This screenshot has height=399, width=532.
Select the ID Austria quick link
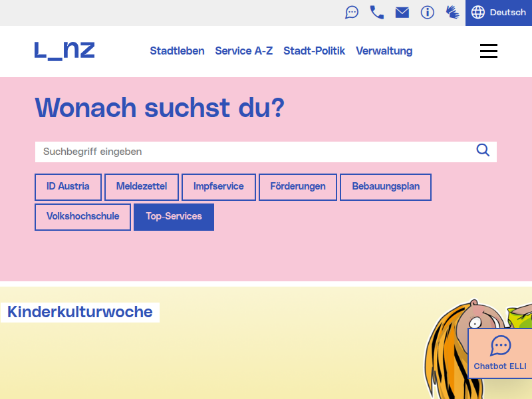coord(68,187)
